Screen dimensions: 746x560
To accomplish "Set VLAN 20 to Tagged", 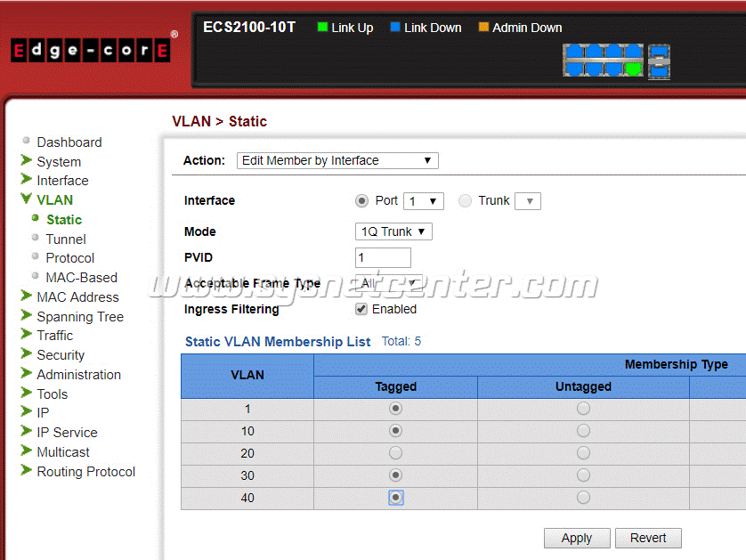I will (395, 453).
